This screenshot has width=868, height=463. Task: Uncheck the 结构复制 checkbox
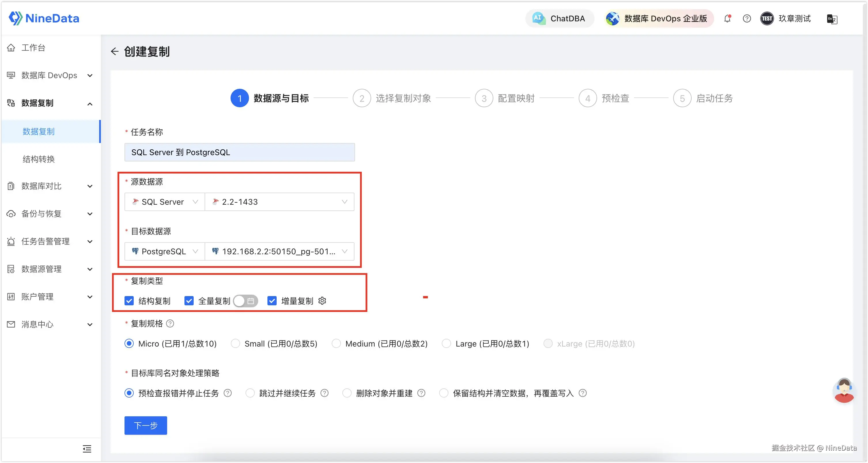[x=129, y=301]
